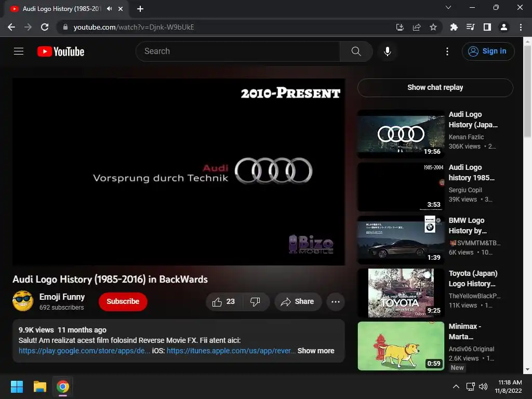This screenshot has width=532, height=399.
Task: Open the YouTube hamburger guide menu
Action: click(x=19, y=51)
